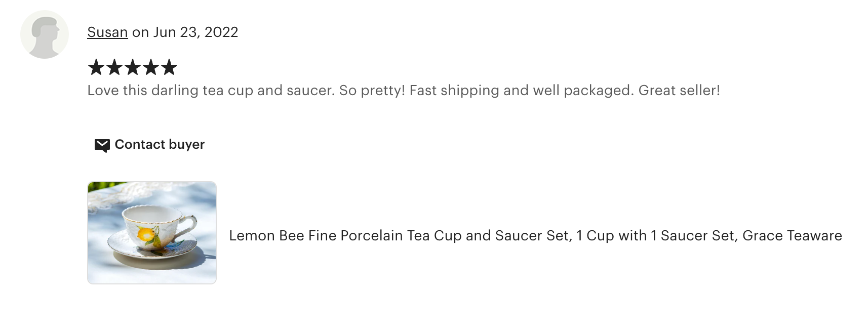Screen dimensions: 868x333
Task: Open Susan's profile via the name link
Action: tap(107, 32)
